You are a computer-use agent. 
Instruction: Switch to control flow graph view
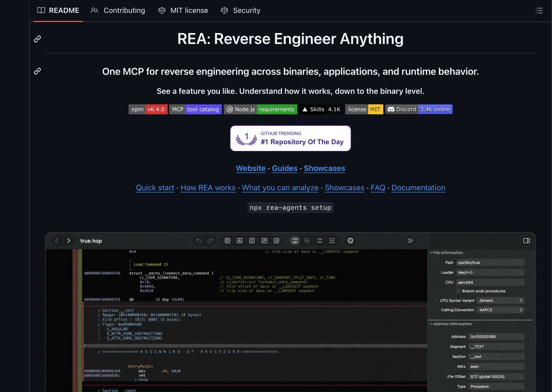(307, 241)
